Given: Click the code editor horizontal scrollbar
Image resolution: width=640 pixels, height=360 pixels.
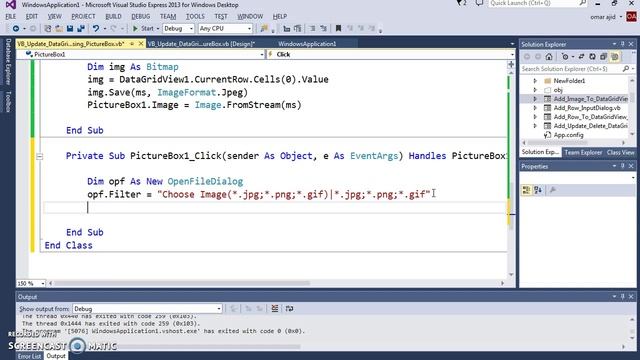Looking at the screenshot, I should point(182,283).
